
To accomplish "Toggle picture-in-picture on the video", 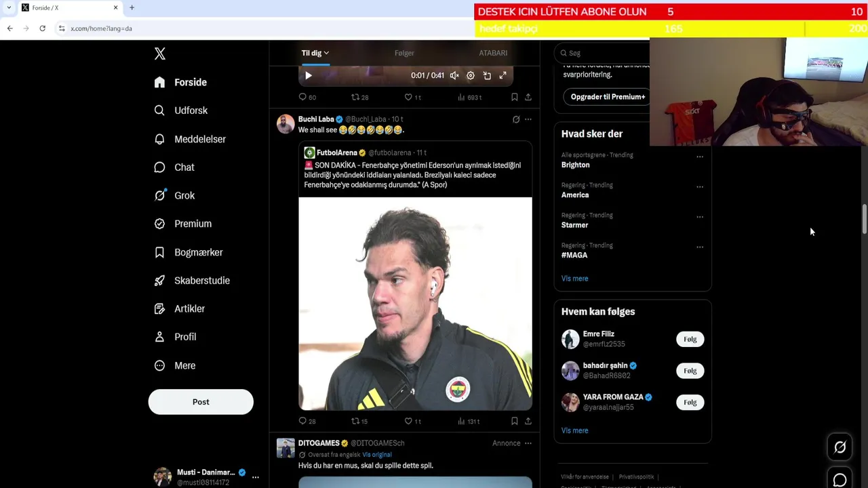I will click(x=487, y=76).
